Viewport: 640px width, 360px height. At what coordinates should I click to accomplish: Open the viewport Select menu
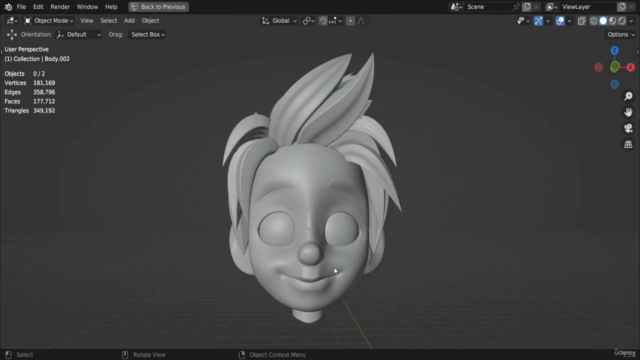(x=109, y=21)
